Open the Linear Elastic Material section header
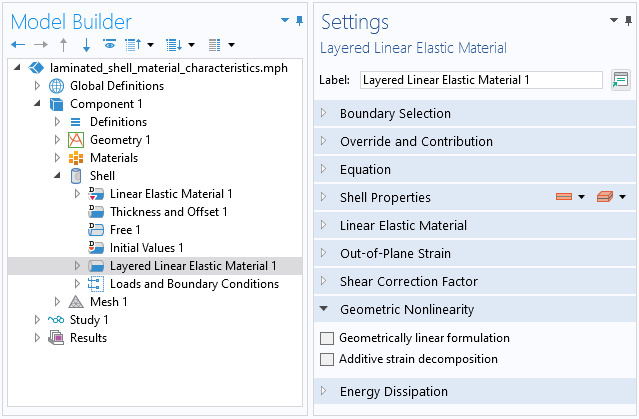Viewport: 639px width, 419px height. click(475, 225)
